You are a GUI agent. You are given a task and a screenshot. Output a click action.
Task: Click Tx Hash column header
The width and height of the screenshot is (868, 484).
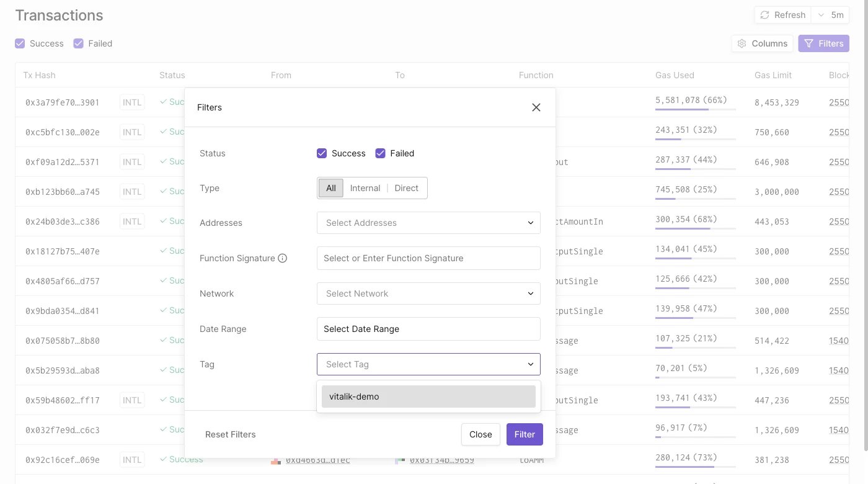pyautogui.click(x=39, y=75)
